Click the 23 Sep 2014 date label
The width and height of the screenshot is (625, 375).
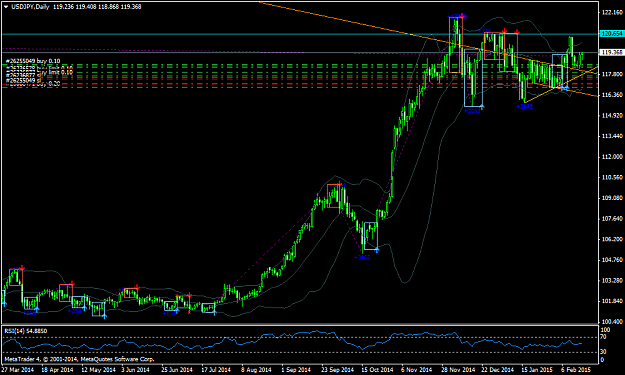(x=337, y=369)
